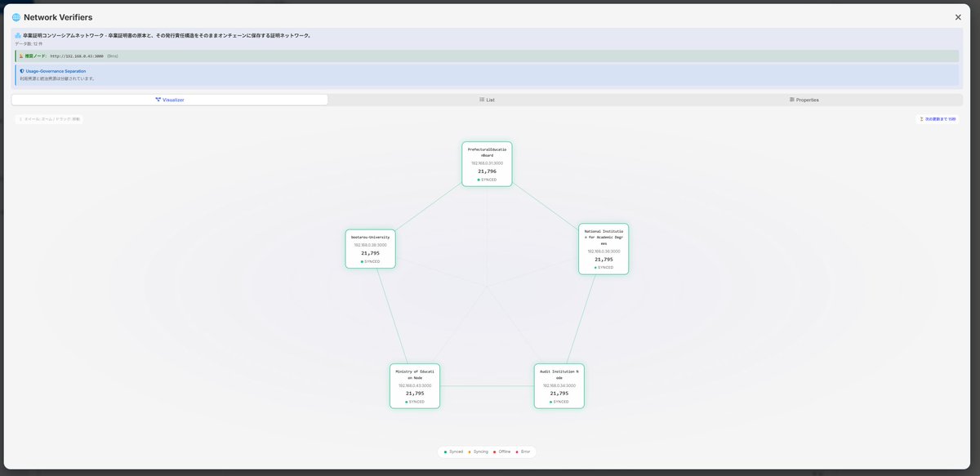980x476 pixels.
Task: Click the recommended node URL http://192.168.0.43:3000
Action: 77,56
